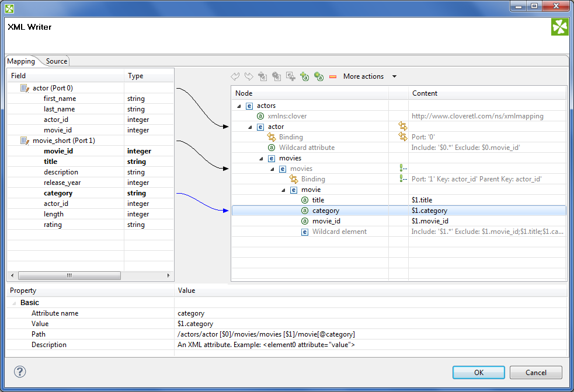Image resolution: width=574 pixels, height=392 pixels.
Task: Select the movie_id attribute node in tree
Action: pyautogui.click(x=326, y=221)
